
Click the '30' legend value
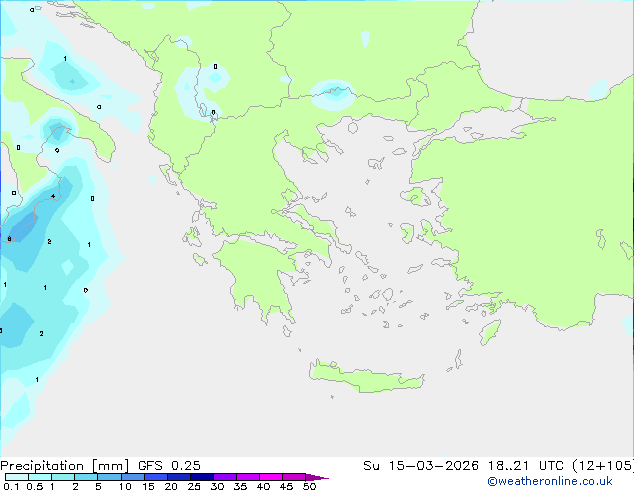pos(217,486)
